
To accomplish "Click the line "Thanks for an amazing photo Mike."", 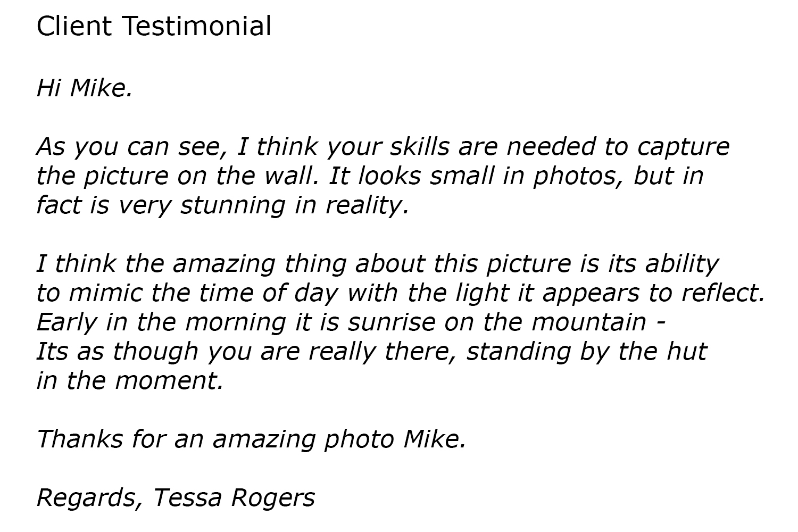I will tap(251, 439).
